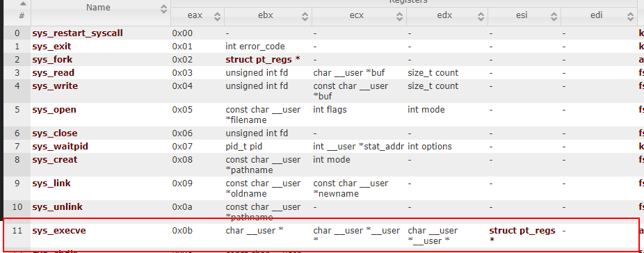Click 'pid_t pid' in sys_waitpid row

[x=244, y=146]
